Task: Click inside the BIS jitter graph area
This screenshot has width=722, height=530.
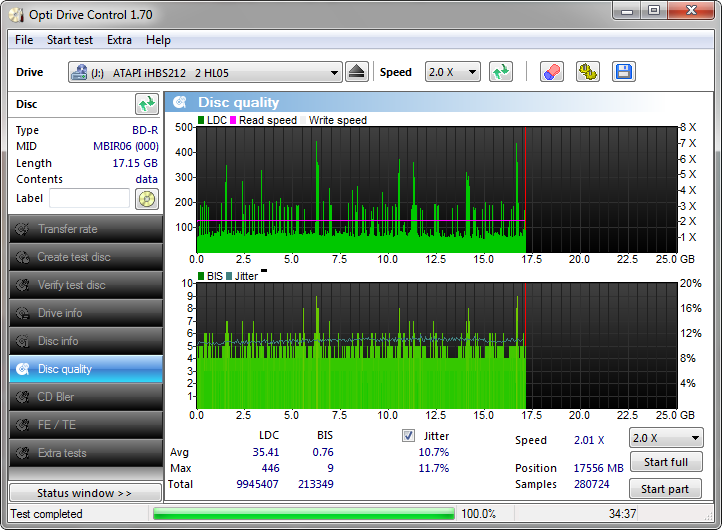Action: click(437, 345)
